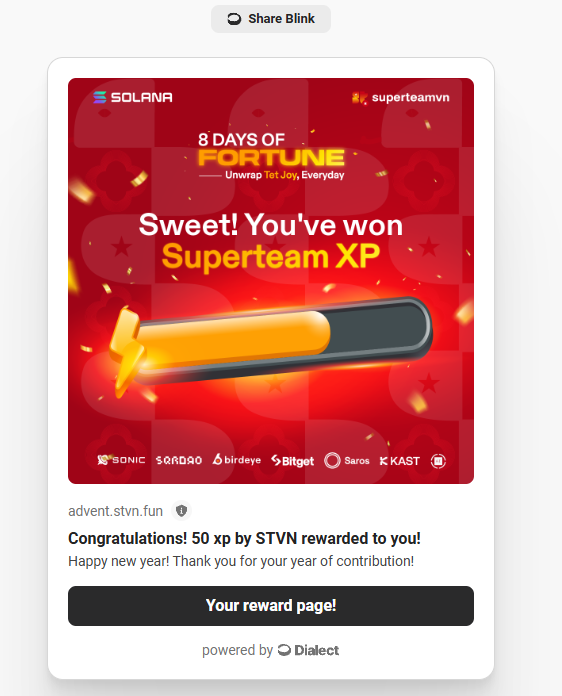
Task: Click the shield info icon beside advent.stvn.fun
Action: pos(181,511)
